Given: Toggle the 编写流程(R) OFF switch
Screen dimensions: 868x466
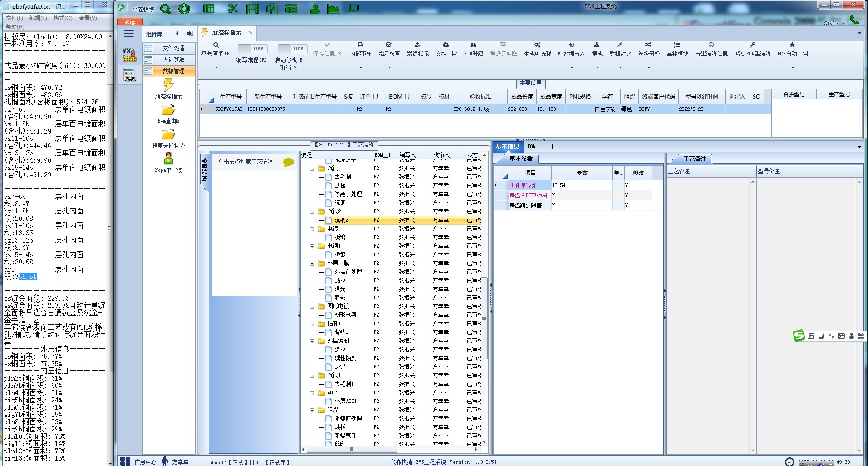Looking at the screenshot, I should 252,49.
